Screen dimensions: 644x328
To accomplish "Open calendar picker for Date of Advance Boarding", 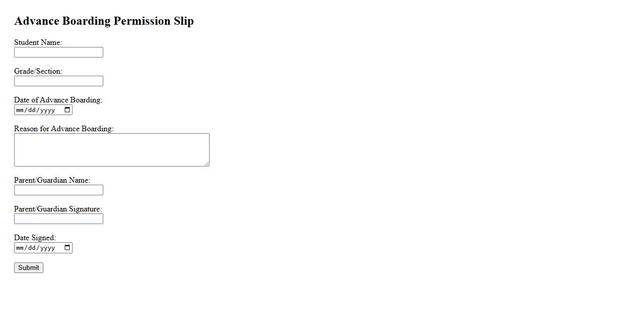I will (x=68, y=110).
